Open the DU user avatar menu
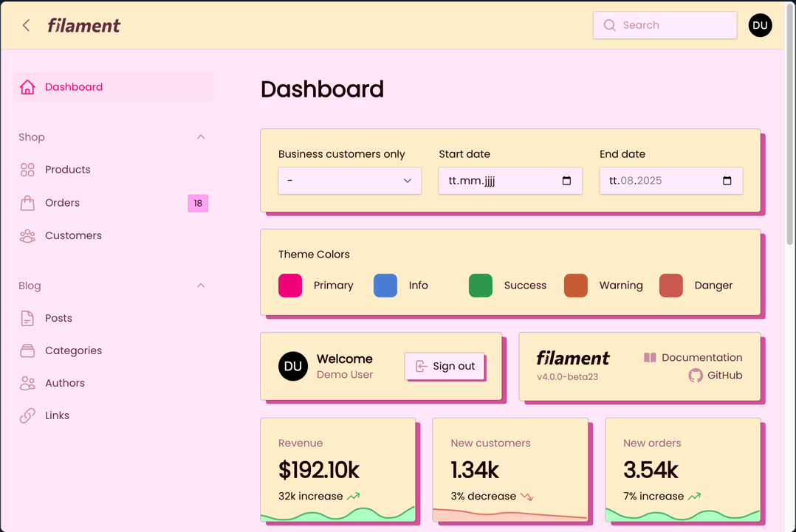This screenshot has width=796, height=532. [x=760, y=26]
